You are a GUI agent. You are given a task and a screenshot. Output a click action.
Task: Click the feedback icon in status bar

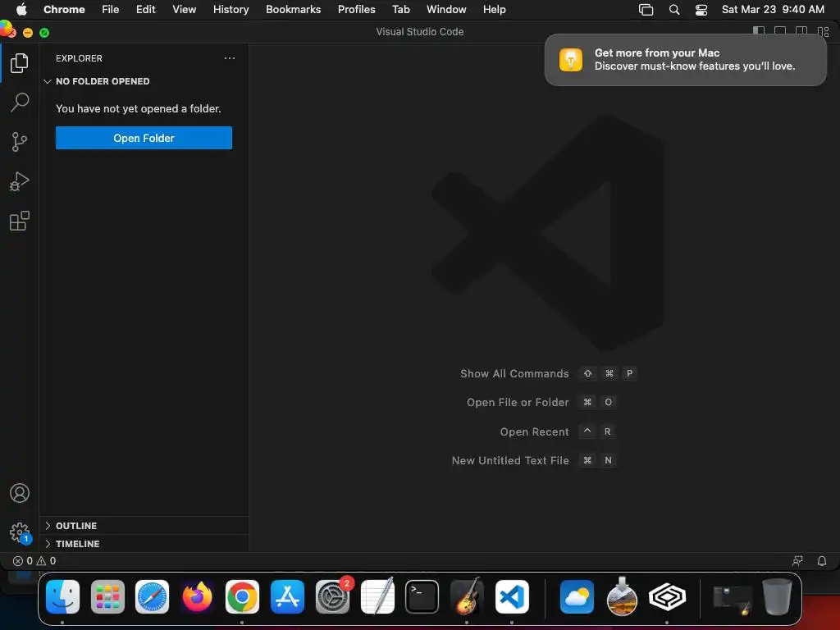pos(797,561)
